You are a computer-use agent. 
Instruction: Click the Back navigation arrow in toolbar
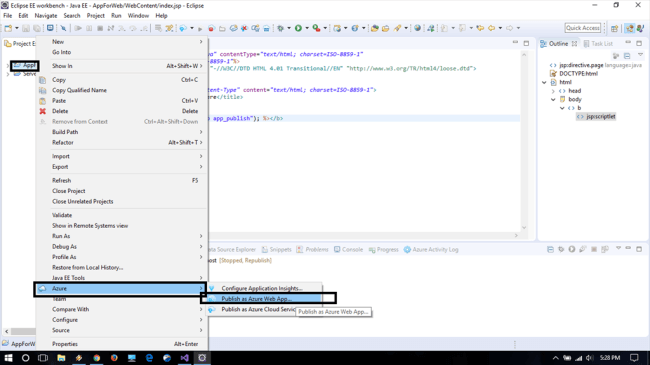pos(492,28)
